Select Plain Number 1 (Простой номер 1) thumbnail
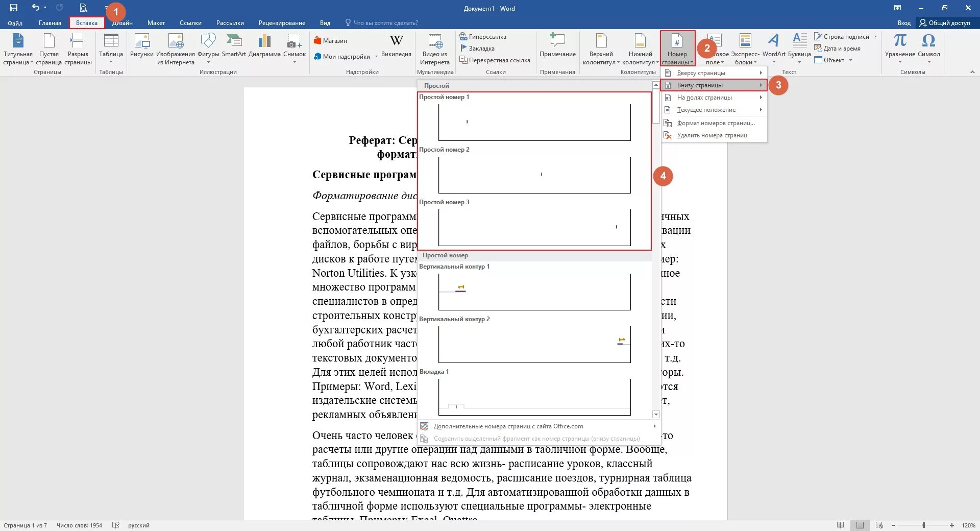The height and width of the screenshot is (531, 980). tap(534, 122)
